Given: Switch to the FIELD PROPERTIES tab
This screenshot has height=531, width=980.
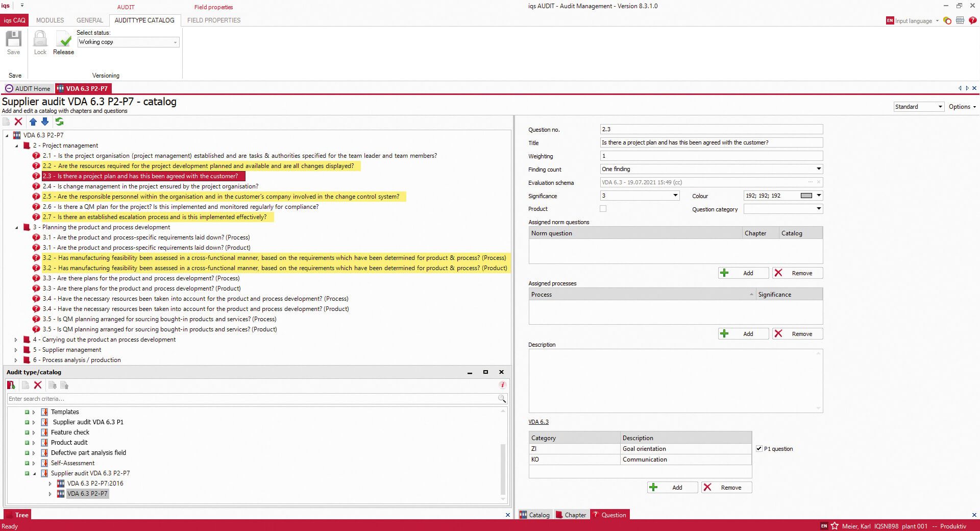Looking at the screenshot, I should pyautogui.click(x=214, y=20).
